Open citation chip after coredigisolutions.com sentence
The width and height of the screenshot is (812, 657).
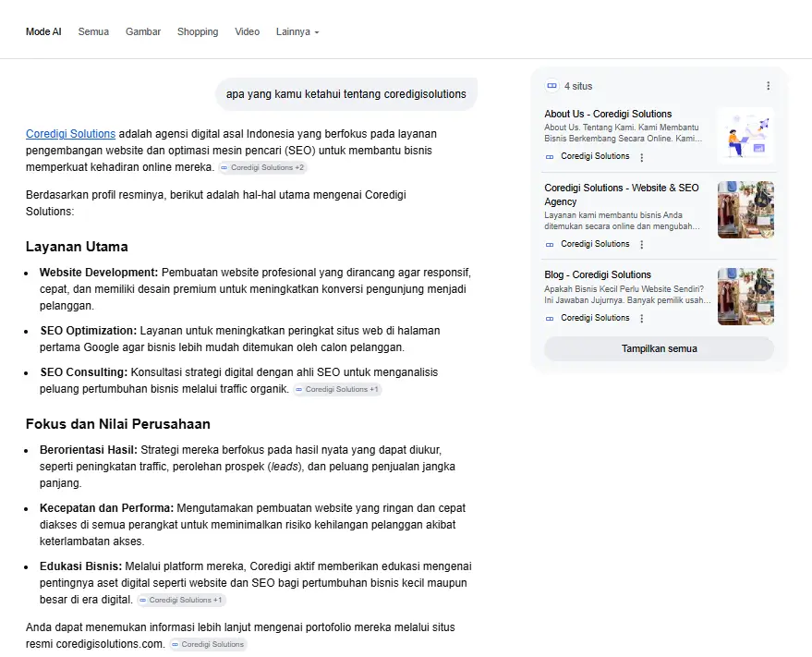point(208,644)
